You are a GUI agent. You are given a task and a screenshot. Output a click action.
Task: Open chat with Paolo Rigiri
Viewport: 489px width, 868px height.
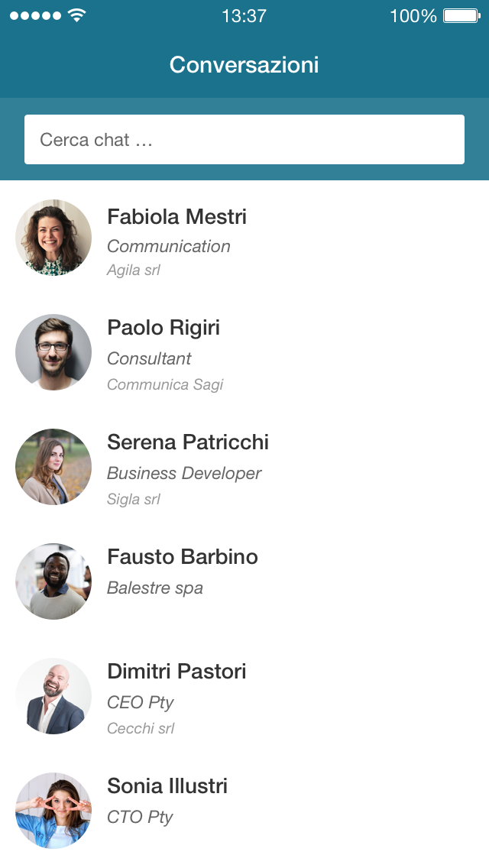[x=164, y=328]
